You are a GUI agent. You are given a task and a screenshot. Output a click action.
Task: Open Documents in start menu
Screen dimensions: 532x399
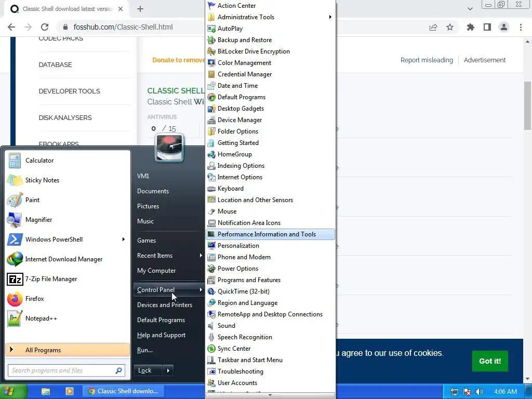point(153,191)
